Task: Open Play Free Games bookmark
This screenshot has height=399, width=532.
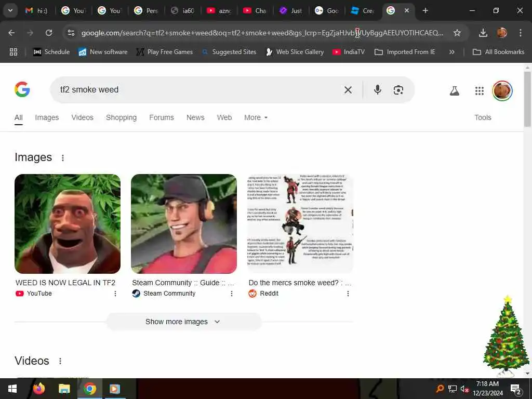Action: [165, 52]
